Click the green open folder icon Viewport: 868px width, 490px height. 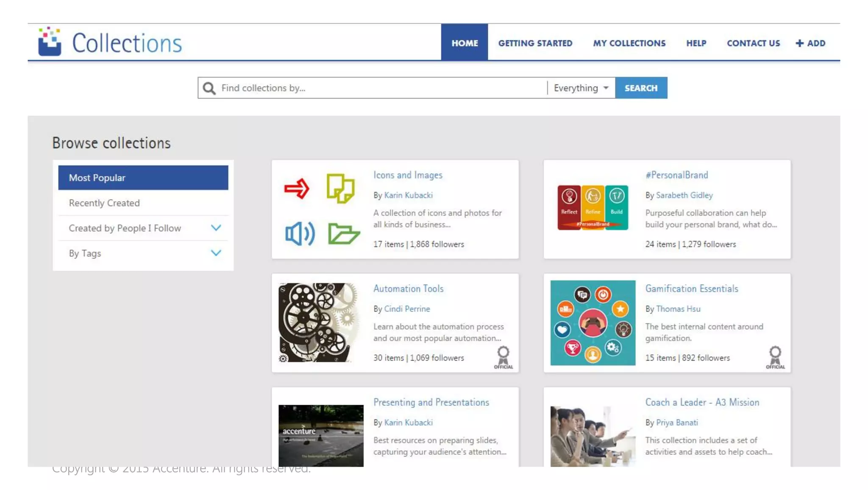[x=343, y=233]
